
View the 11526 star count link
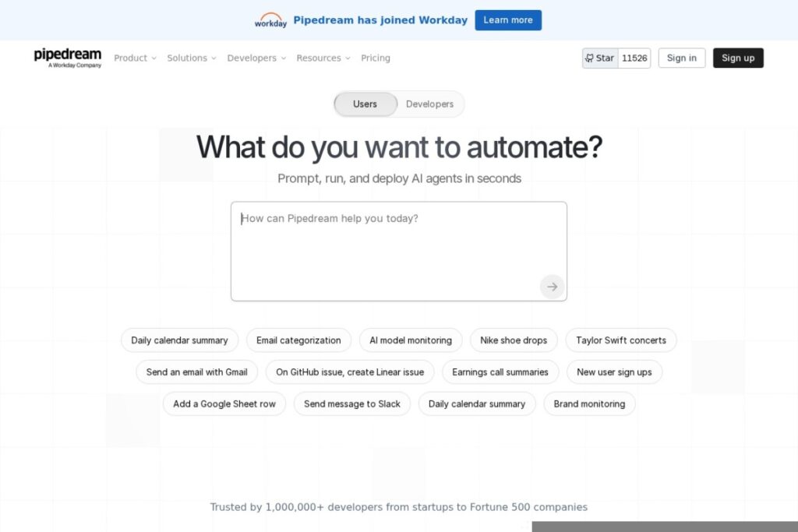pyautogui.click(x=634, y=58)
